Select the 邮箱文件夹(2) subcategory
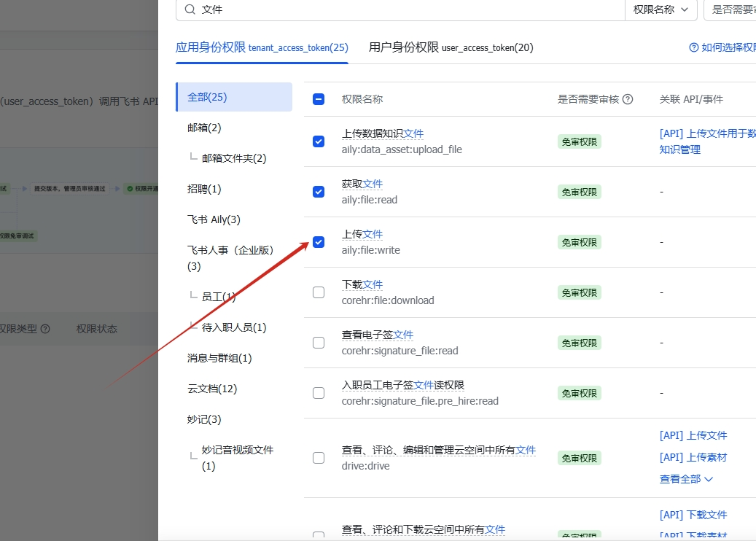The height and width of the screenshot is (541, 756). click(234, 158)
